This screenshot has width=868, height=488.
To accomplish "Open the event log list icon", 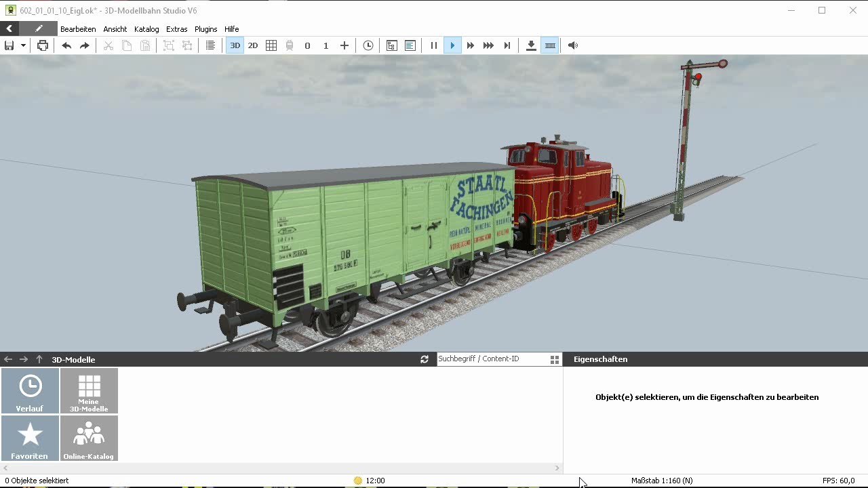I will pos(410,45).
